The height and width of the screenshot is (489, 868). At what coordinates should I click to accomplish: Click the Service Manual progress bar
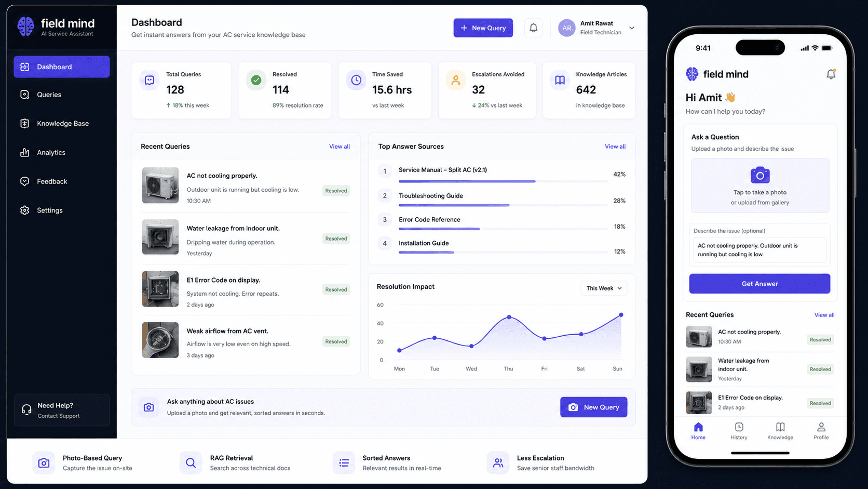coord(503,181)
